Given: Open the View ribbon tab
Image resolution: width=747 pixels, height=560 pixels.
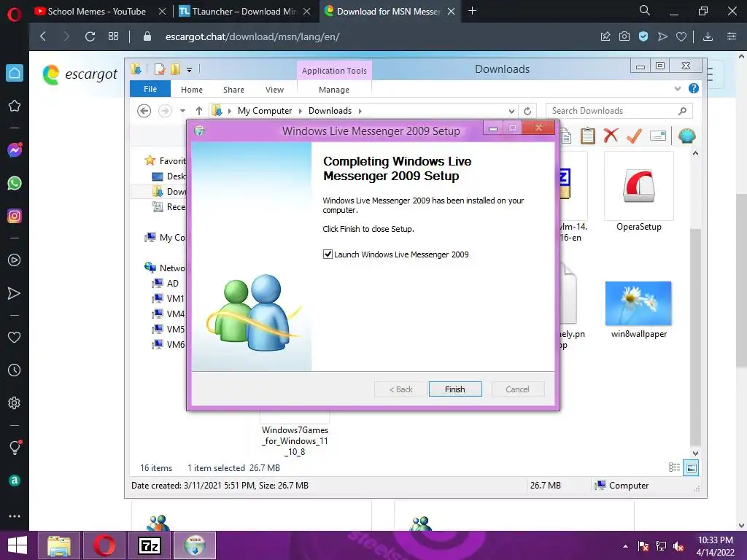Looking at the screenshot, I should [274, 90].
